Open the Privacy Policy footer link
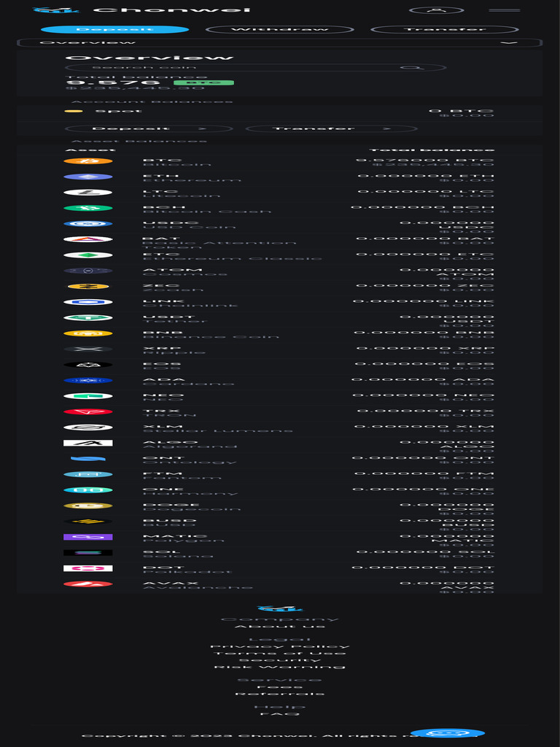This screenshot has height=747, width=560. [x=279, y=646]
